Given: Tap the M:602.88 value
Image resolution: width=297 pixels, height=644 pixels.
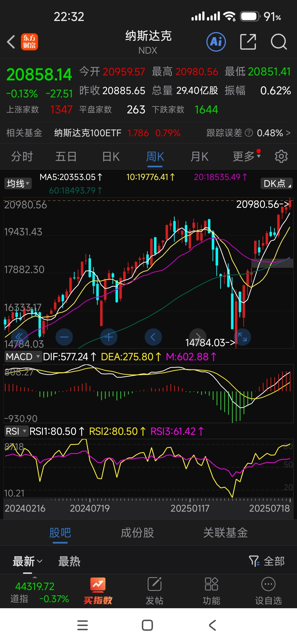Looking at the screenshot, I should click(191, 357).
